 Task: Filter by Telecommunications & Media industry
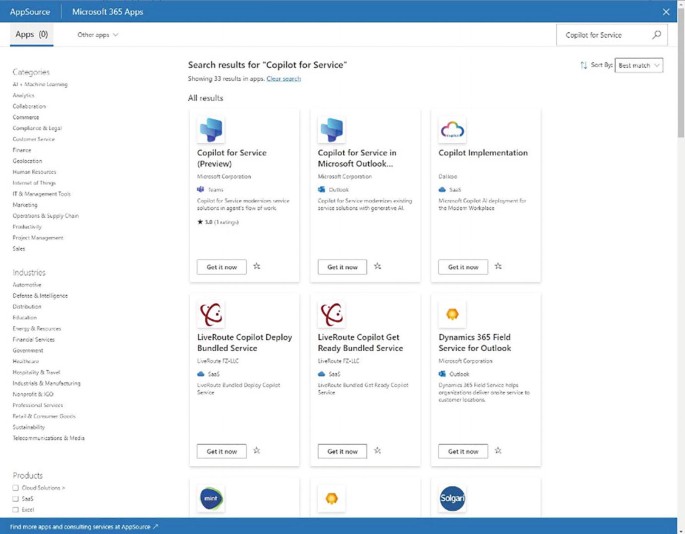point(48,438)
